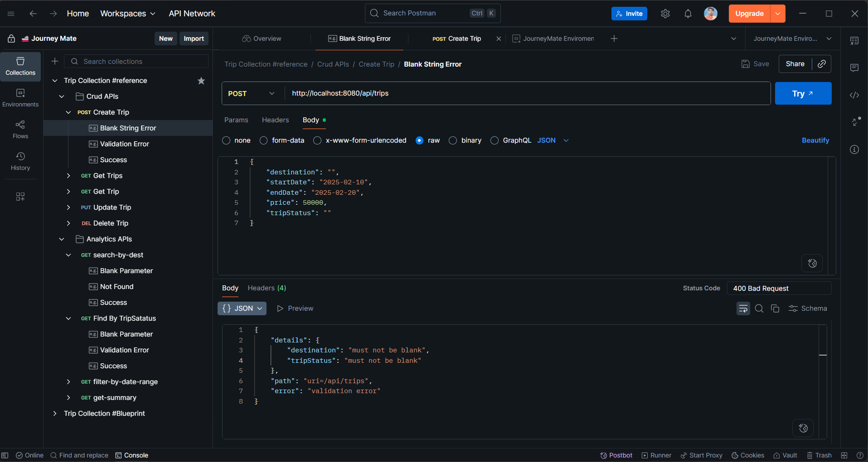Search within the response body
The height and width of the screenshot is (462, 868).
759,308
